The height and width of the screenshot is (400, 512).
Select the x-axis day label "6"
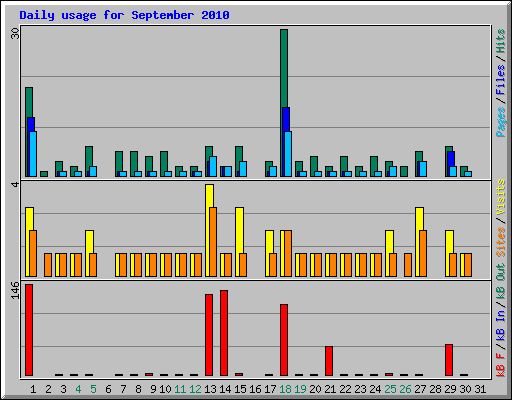[108, 389]
